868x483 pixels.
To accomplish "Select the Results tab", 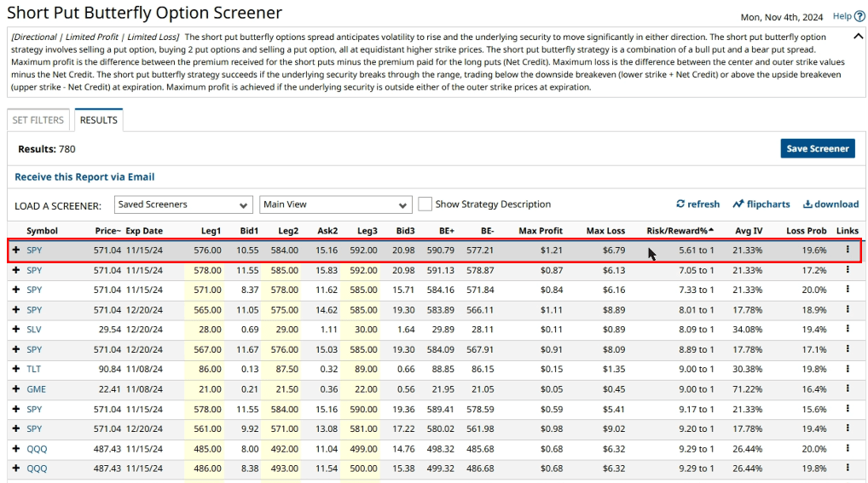I will pyautogui.click(x=99, y=120).
